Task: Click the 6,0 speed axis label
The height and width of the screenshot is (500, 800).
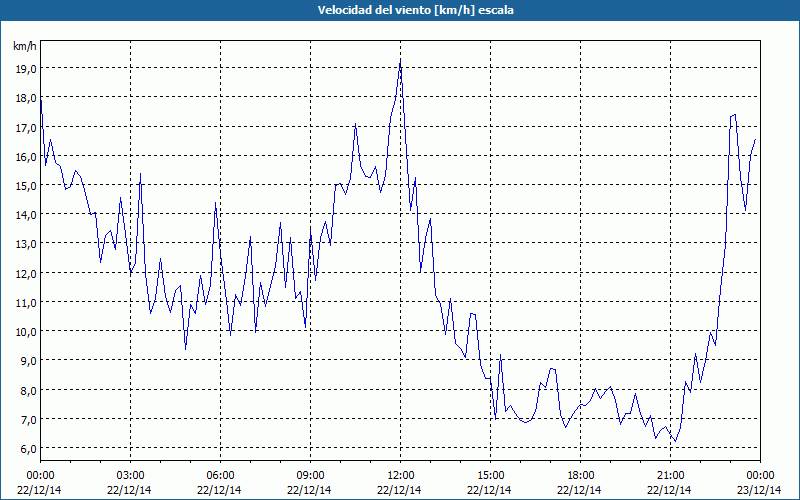Action: point(28,448)
